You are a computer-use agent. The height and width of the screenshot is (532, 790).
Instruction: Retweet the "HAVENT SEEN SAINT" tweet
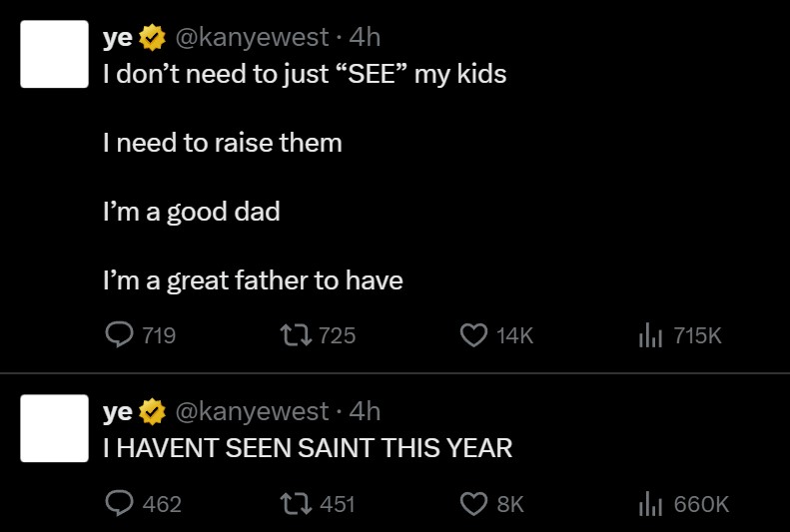302,504
